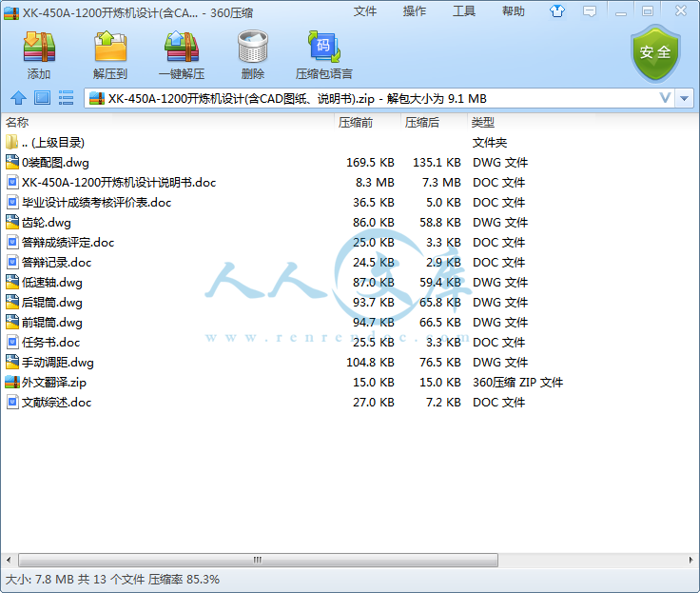Select the 外文翻译.zip archive icon
This screenshot has width=700, height=593.
coord(12,382)
